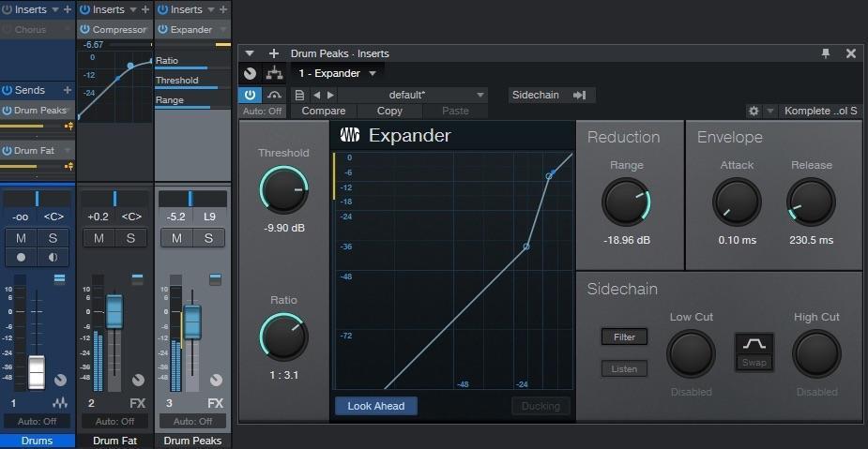Click the instrument icon on Drums channel
Viewport: 868px width, 449px height.
click(60, 403)
